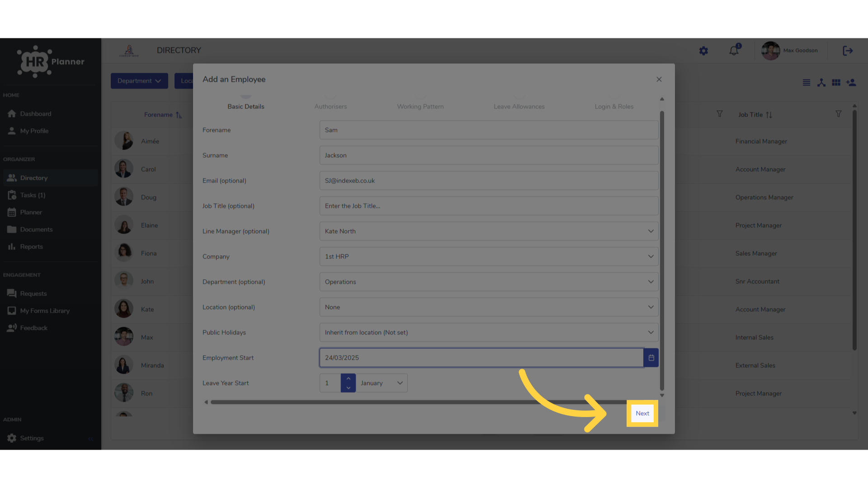Select the Leave Allowances step tab
This screenshot has height=488, width=868.
coord(519,107)
